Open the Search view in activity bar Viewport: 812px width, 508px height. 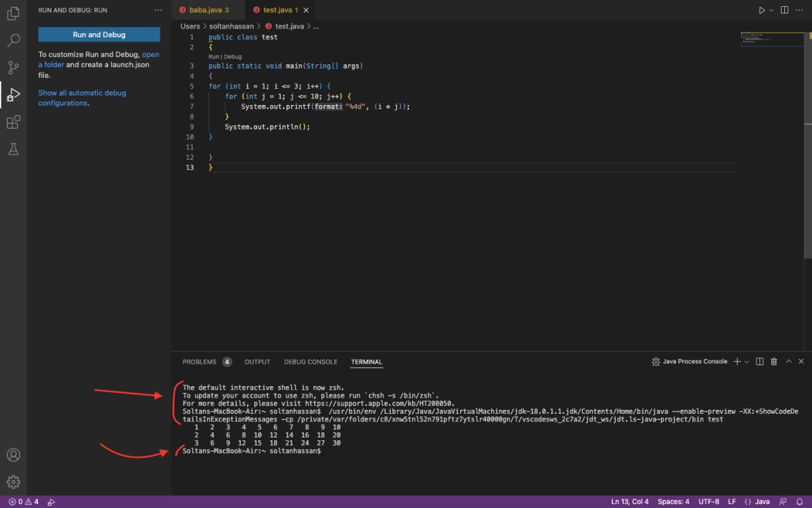(13, 40)
